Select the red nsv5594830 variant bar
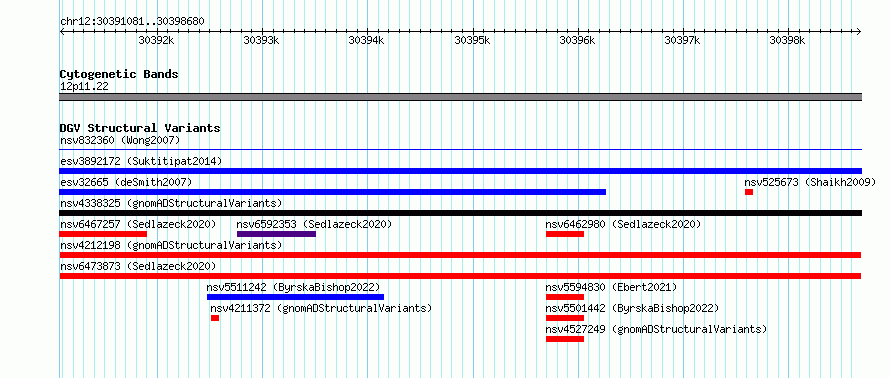This screenshot has width=890, height=378. pos(565,297)
